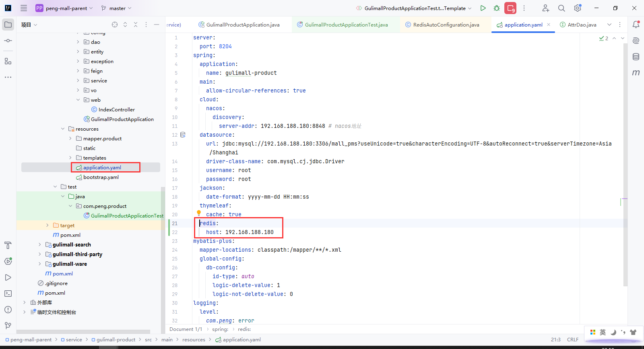
Task: Open line column 21:3 go-to
Action: (556, 340)
